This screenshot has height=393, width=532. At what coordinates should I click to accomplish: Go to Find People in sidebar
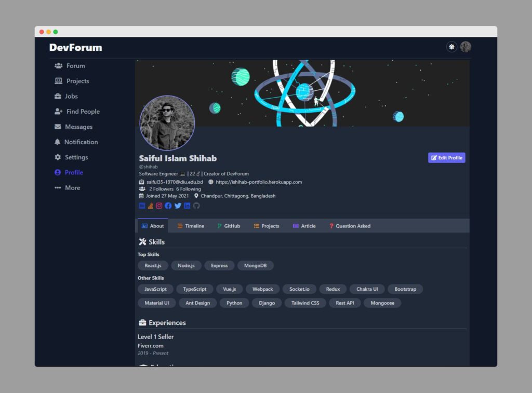(77, 112)
